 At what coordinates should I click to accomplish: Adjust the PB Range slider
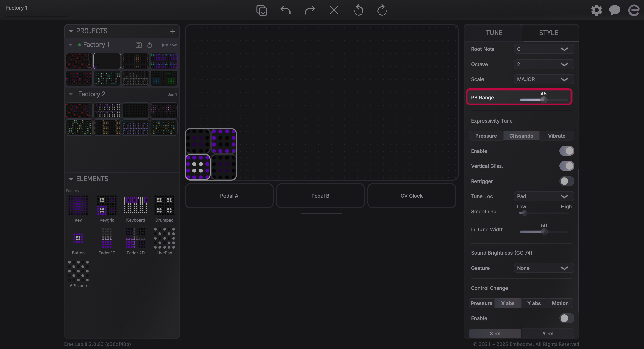point(544,100)
